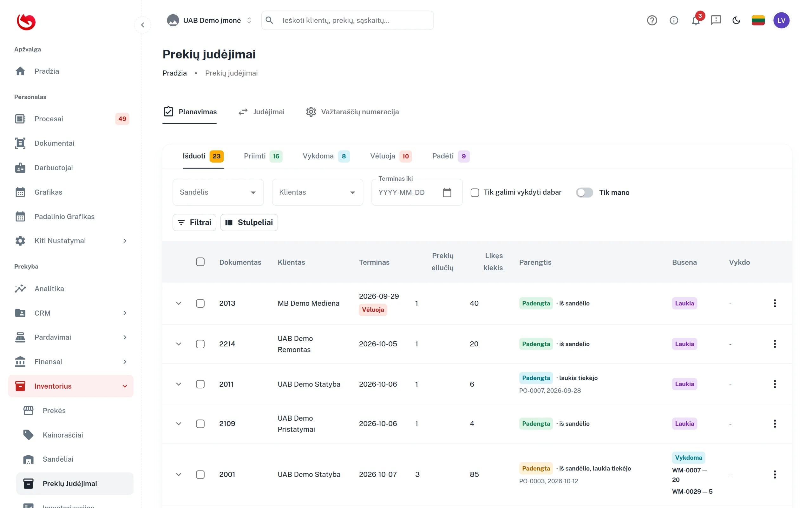The height and width of the screenshot is (508, 812).
Task: Open the feedback message icon
Action: (x=716, y=21)
